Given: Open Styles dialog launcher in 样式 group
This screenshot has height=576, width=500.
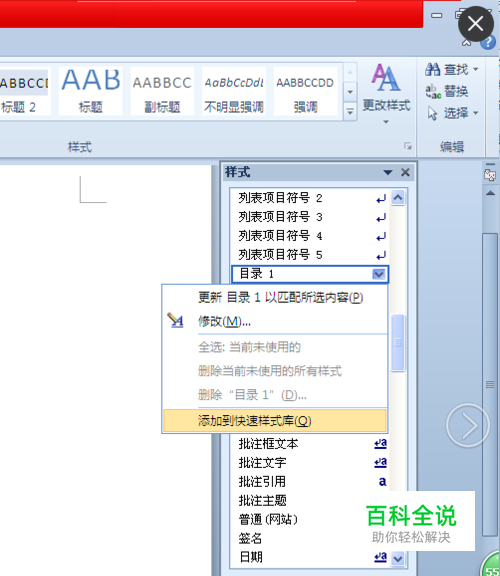Looking at the screenshot, I should click(407, 146).
